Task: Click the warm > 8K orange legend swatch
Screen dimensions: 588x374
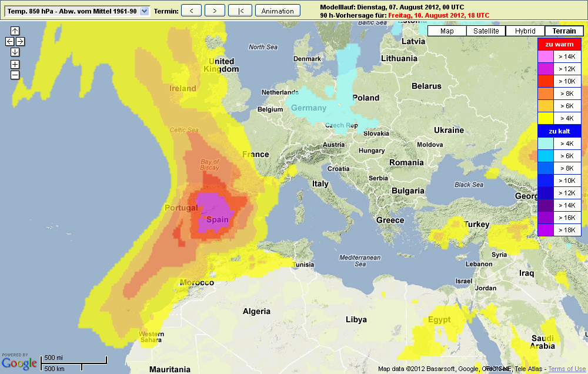Action: 546,93
